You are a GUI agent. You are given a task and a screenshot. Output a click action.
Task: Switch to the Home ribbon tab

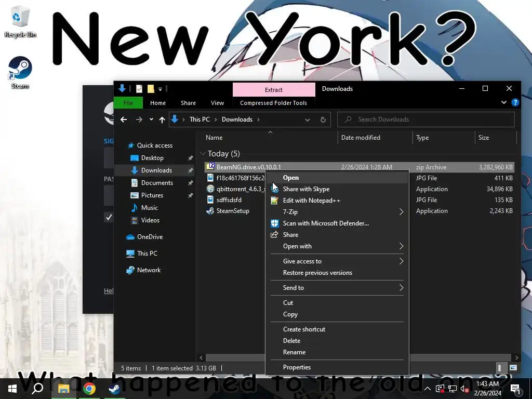[x=158, y=103]
